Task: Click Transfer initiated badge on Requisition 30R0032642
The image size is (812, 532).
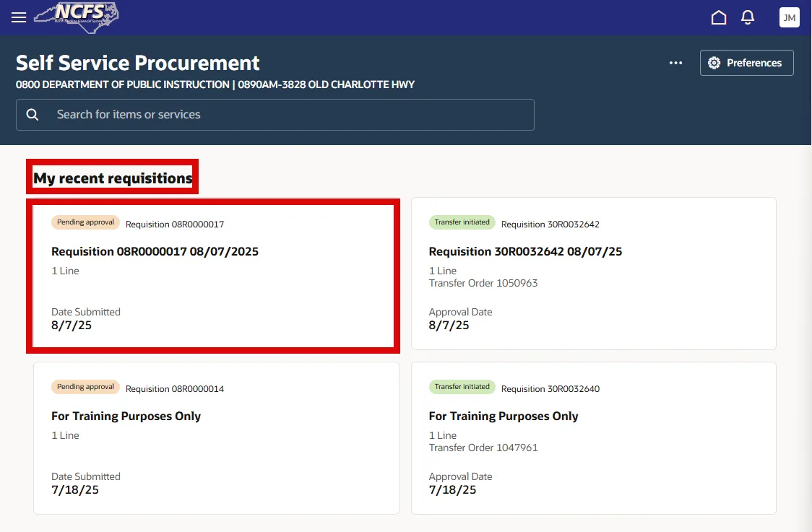Action: point(462,222)
